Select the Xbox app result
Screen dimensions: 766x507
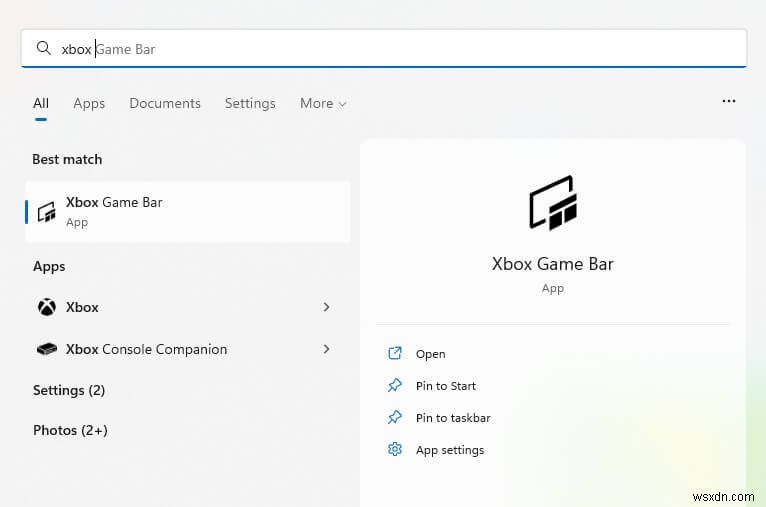coord(188,307)
